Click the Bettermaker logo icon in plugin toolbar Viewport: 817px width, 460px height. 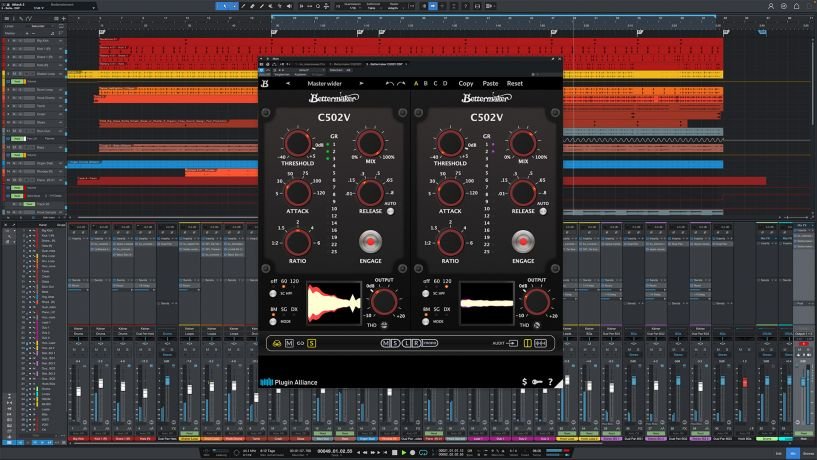[x=266, y=84]
